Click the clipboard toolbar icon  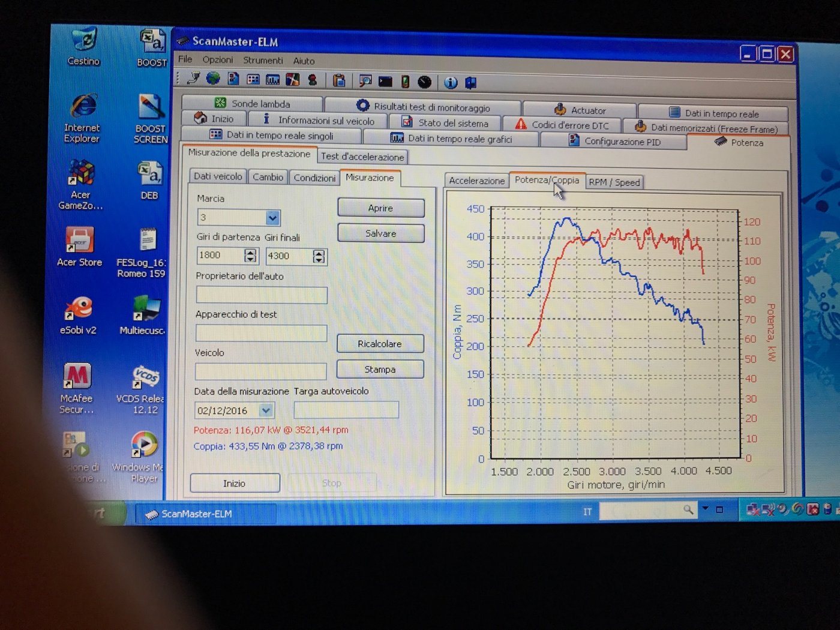339,80
